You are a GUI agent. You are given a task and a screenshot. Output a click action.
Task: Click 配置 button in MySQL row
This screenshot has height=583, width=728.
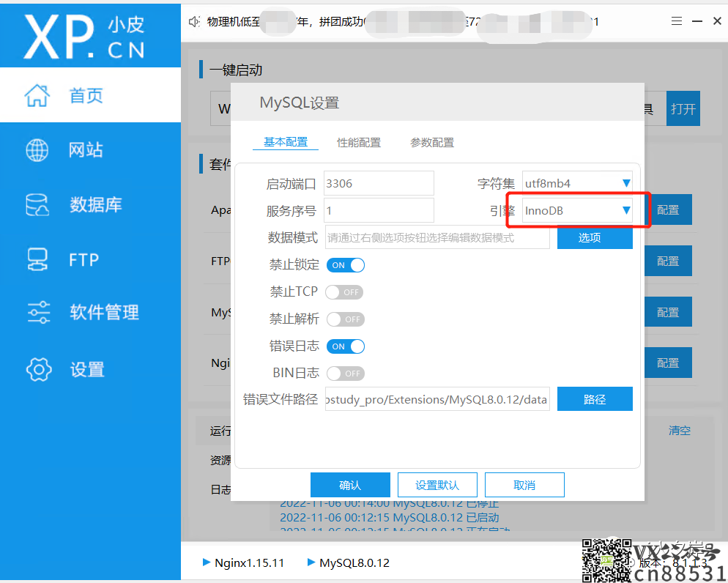(668, 312)
